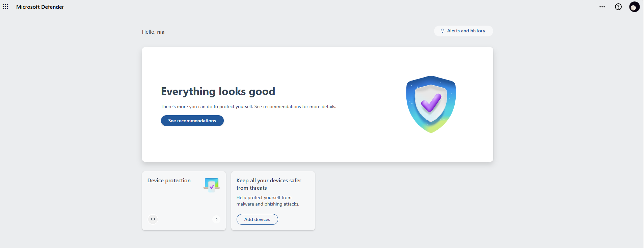Viewport: 644px width, 248px height.
Task: Click the 'Everything looks good' heading
Action: pyautogui.click(x=218, y=91)
